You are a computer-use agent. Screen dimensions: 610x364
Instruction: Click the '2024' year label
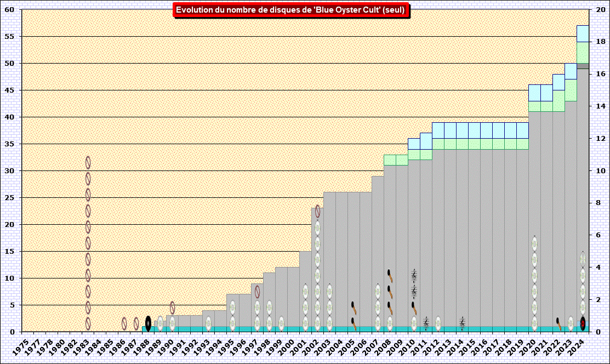click(x=575, y=347)
